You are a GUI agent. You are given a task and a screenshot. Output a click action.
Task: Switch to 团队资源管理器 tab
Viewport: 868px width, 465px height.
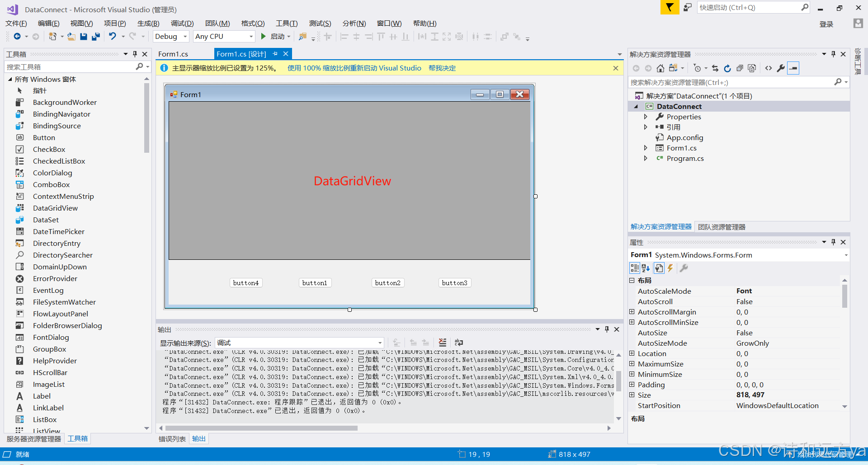(722, 227)
